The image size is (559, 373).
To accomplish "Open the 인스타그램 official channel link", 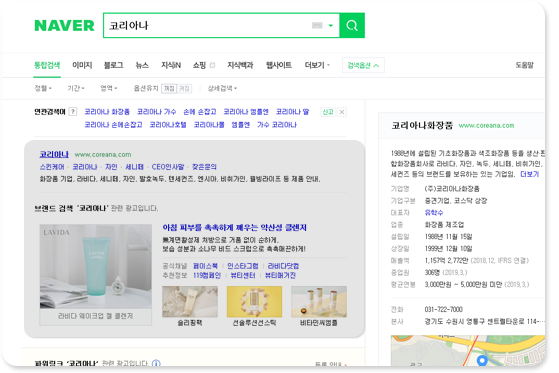I will point(243,266).
